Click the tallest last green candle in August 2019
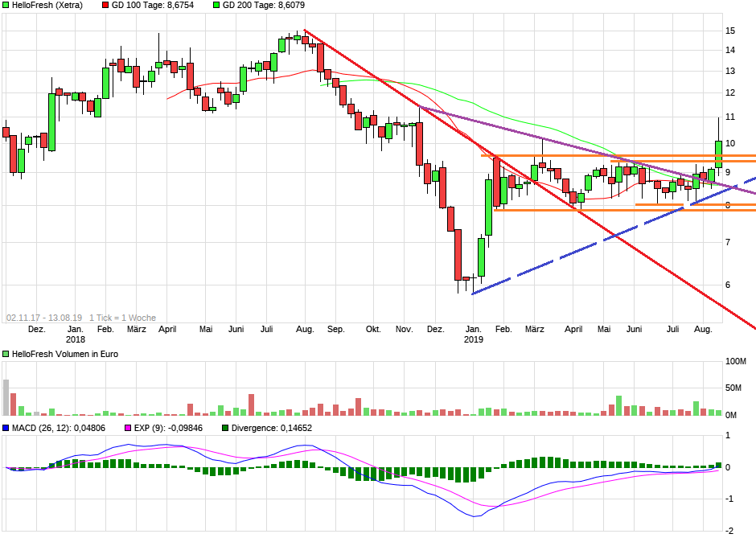Screen dimensions: 756x538 pos(718,154)
